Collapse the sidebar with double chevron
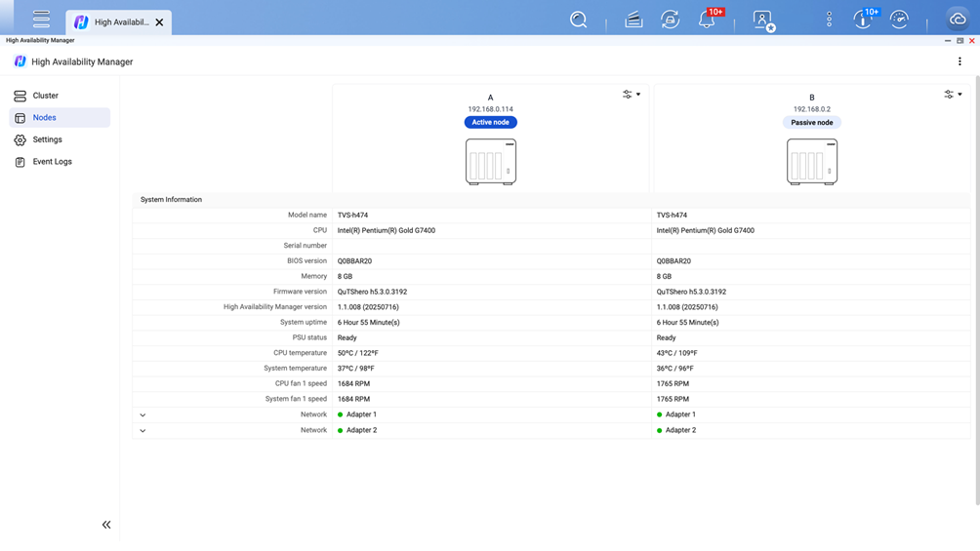This screenshot has width=980, height=551. [x=106, y=525]
